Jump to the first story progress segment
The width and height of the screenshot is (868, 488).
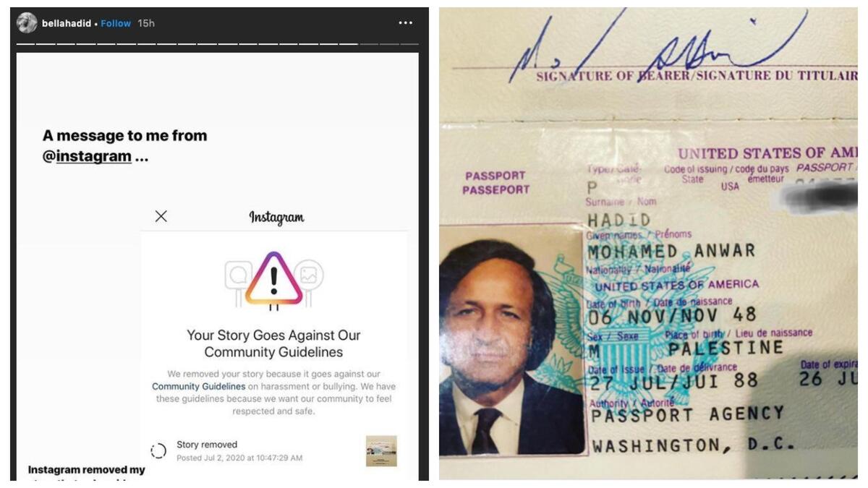point(27,44)
